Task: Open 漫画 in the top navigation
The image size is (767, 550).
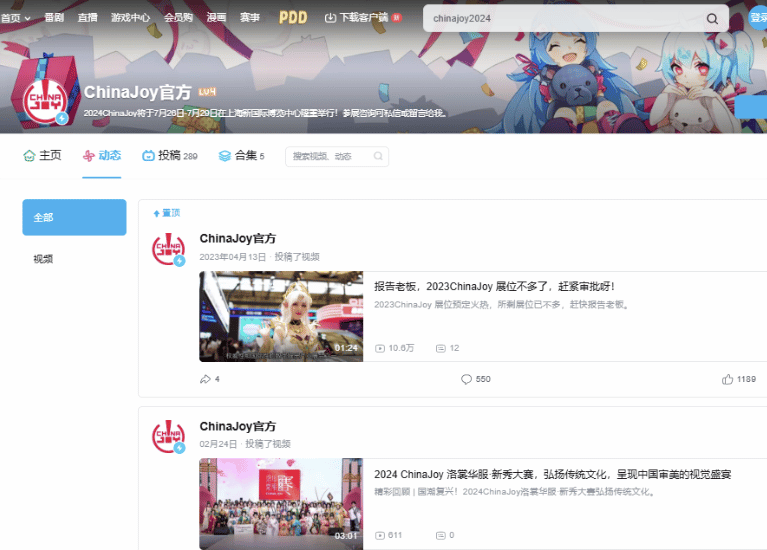Action: (216, 18)
